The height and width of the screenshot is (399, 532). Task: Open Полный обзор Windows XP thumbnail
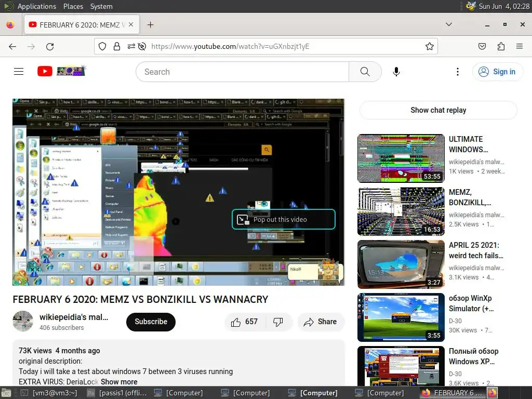[x=401, y=366]
